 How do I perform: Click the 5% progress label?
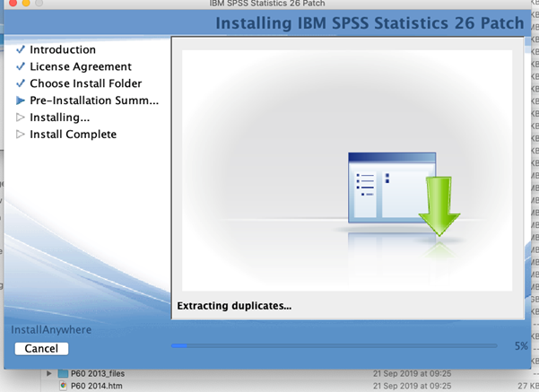tap(521, 346)
